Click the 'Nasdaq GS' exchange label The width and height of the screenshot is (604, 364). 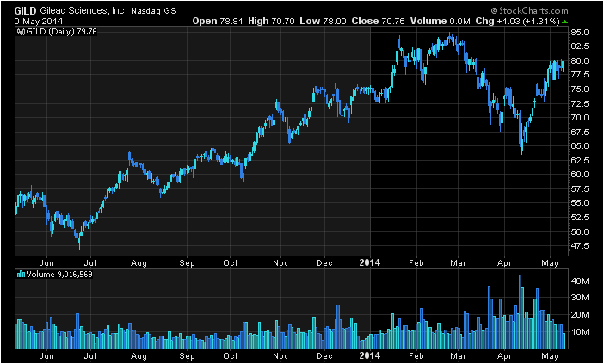[x=153, y=11]
